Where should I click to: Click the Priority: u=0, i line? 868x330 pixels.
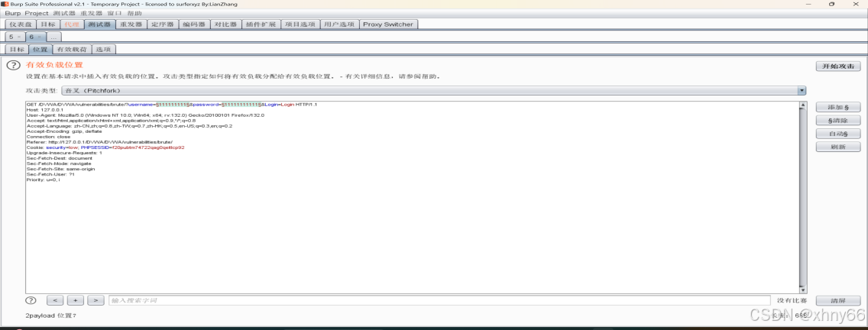click(x=44, y=180)
